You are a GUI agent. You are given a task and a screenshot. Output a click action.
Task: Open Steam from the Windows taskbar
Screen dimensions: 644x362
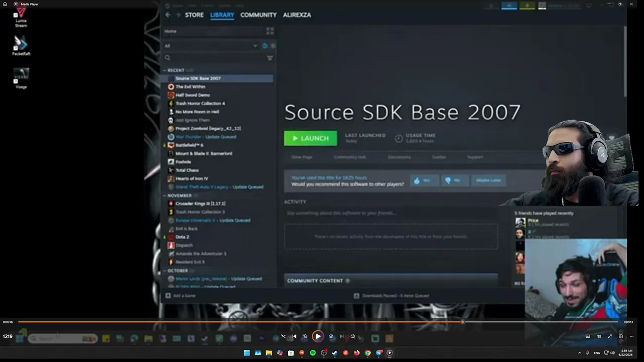pos(335,353)
